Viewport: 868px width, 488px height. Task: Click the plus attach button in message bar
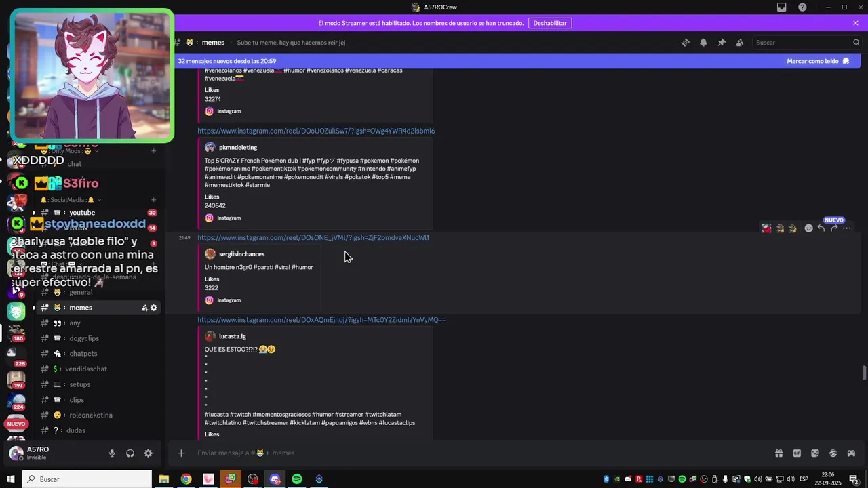[x=181, y=453]
